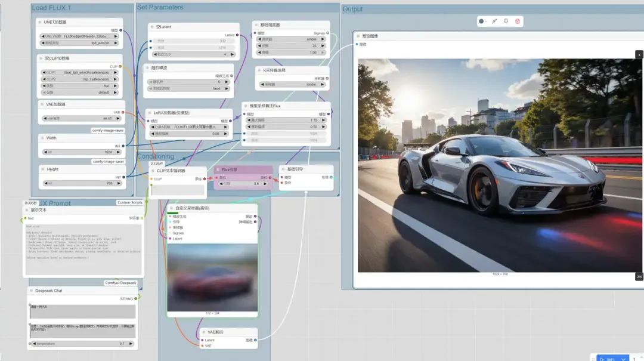The height and width of the screenshot is (361, 644).
Task: Collapse the 展示文本 node
Action: click(x=27, y=210)
